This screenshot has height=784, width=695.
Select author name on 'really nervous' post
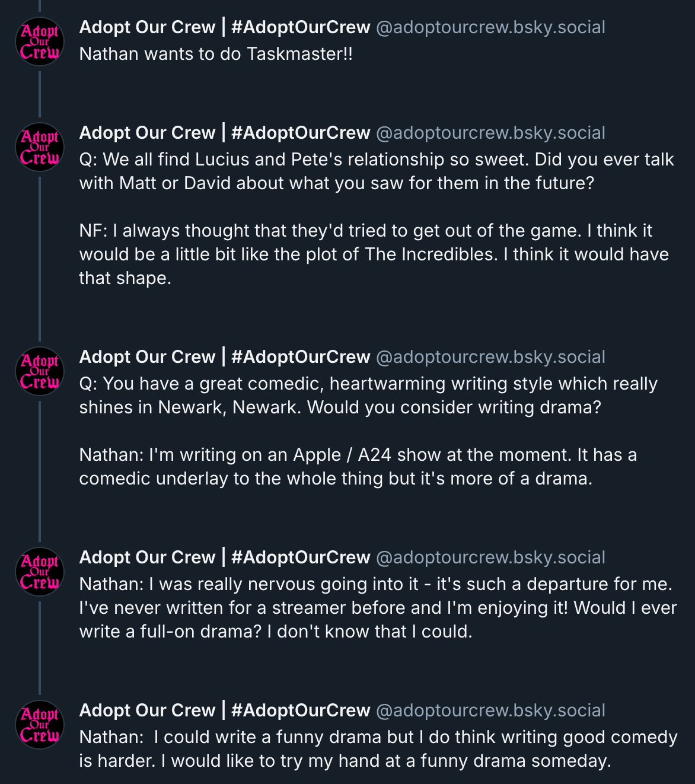click(x=225, y=557)
